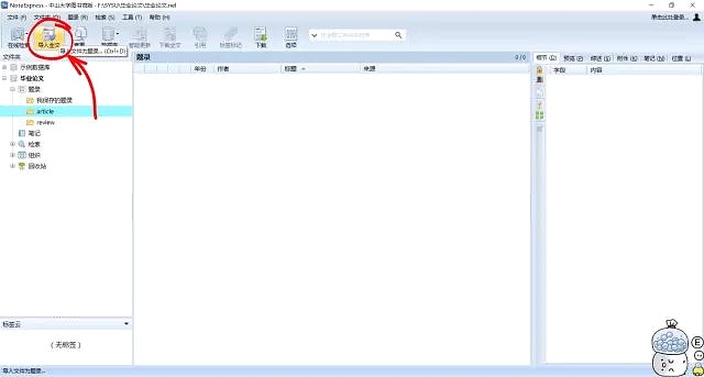This screenshot has width=704, height=377.
Task: Expand the 示例数据库 tree node
Action: point(4,67)
